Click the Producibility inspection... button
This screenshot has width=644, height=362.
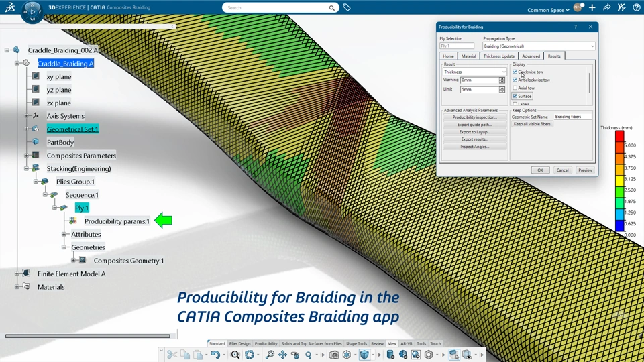click(x=474, y=117)
